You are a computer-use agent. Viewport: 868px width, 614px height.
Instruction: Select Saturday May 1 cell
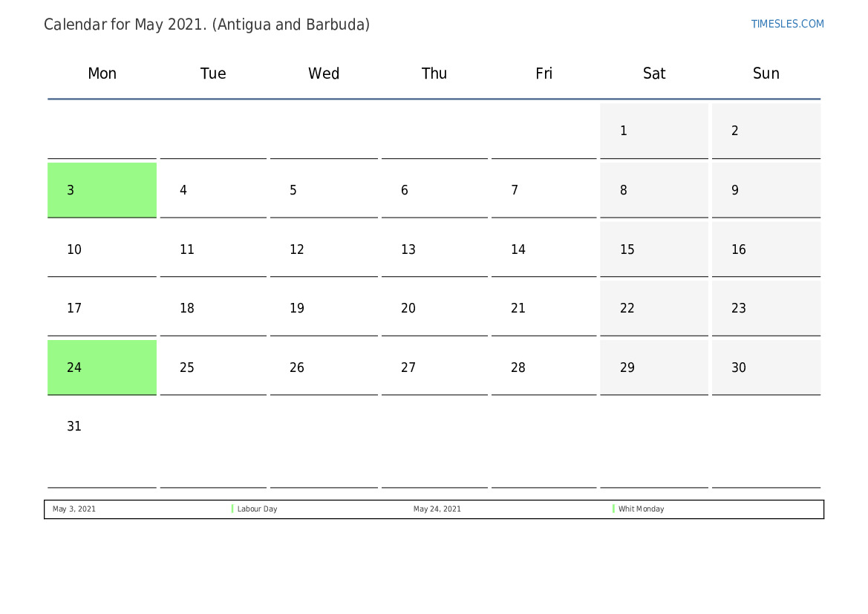653,131
